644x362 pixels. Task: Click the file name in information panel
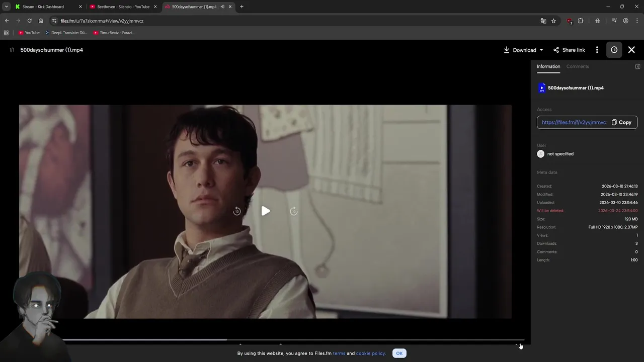pyautogui.click(x=576, y=88)
